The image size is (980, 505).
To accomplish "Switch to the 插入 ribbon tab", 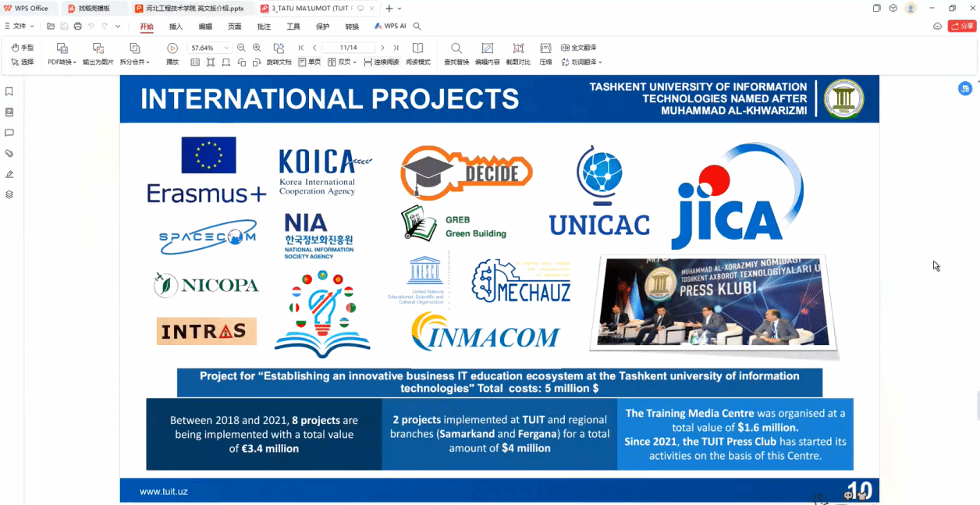I will pyautogui.click(x=176, y=27).
